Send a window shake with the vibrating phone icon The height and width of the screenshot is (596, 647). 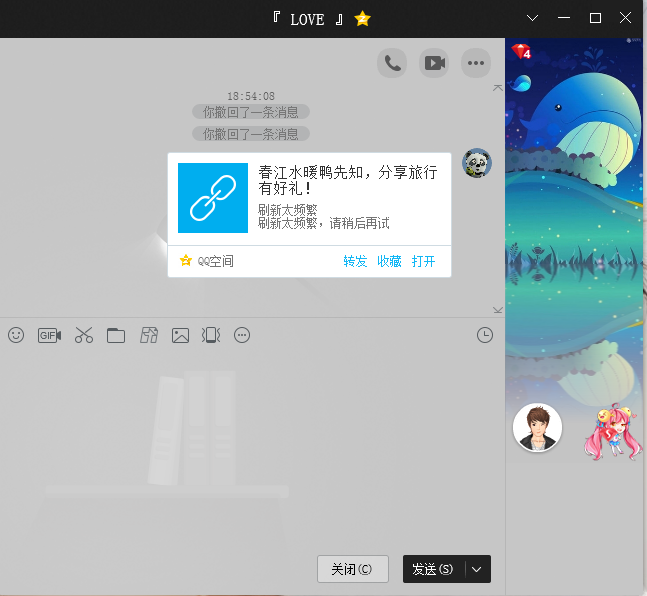[211, 335]
